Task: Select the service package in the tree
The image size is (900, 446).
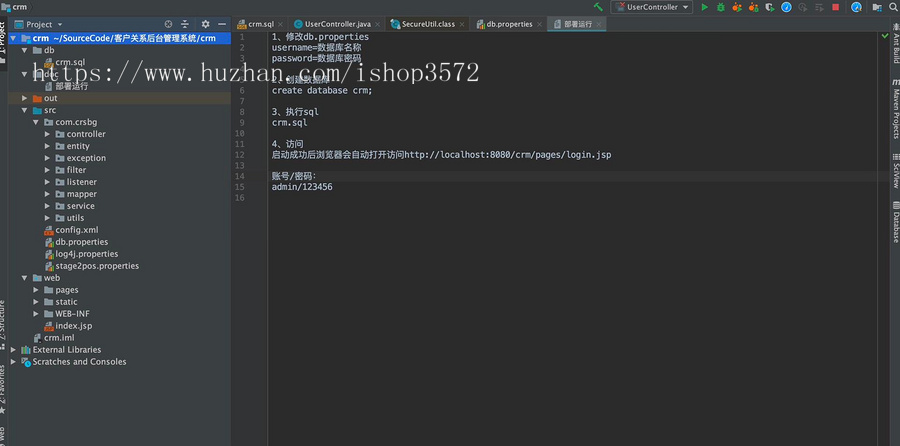Action: 80,206
